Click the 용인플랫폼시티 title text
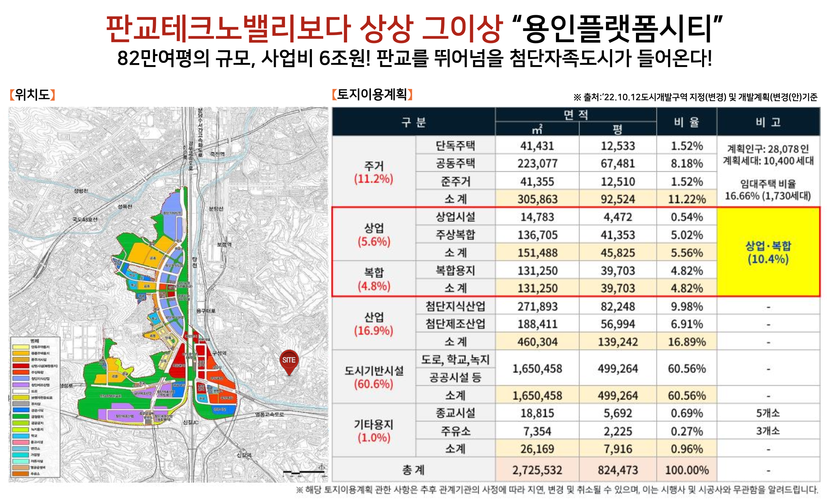The image size is (830, 504). (617, 29)
